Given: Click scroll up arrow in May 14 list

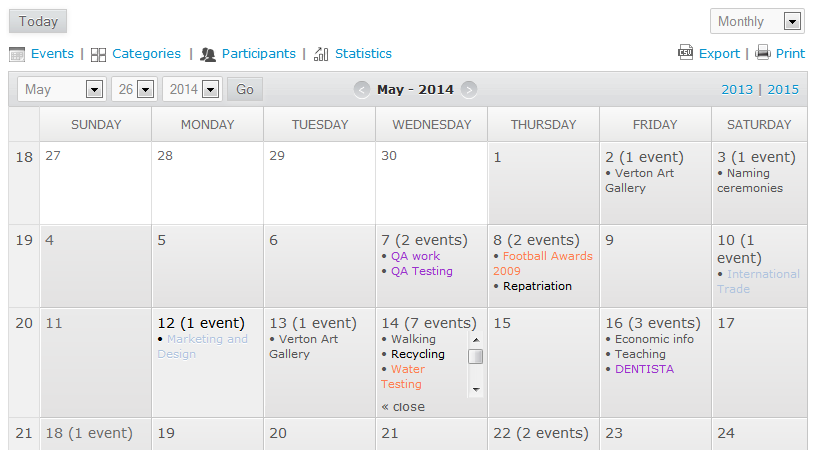Looking at the screenshot, I should click(476, 340).
